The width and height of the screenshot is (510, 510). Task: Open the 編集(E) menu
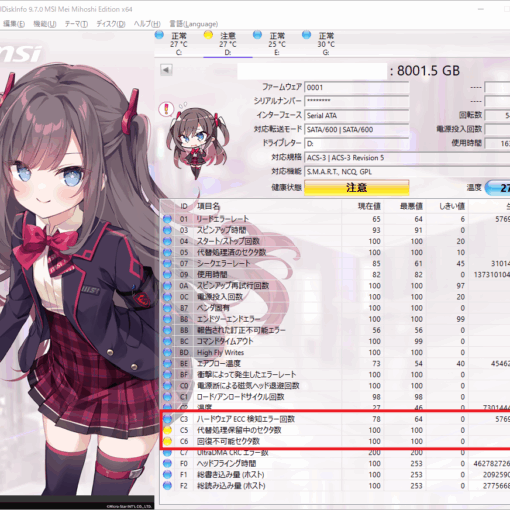pyautogui.click(x=14, y=24)
